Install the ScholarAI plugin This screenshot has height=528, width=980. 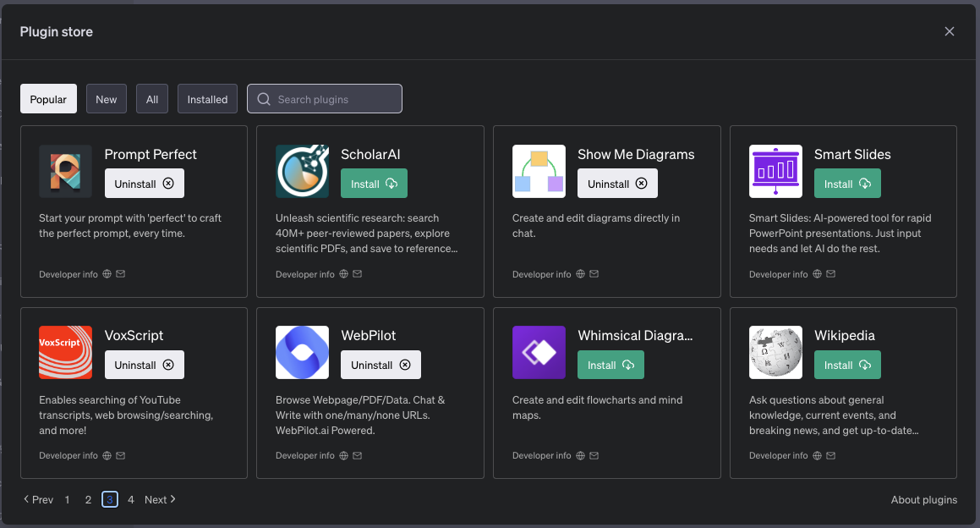click(x=374, y=184)
